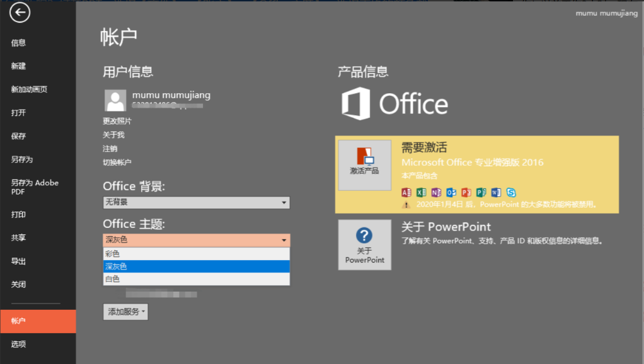Click the 需要激活 heading

coord(424,147)
